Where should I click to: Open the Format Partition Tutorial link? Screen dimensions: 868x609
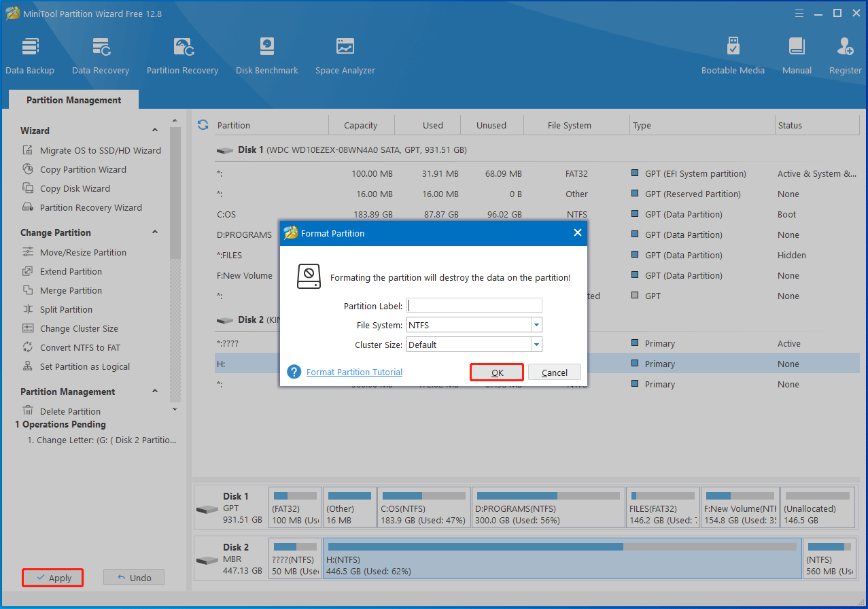pos(354,372)
